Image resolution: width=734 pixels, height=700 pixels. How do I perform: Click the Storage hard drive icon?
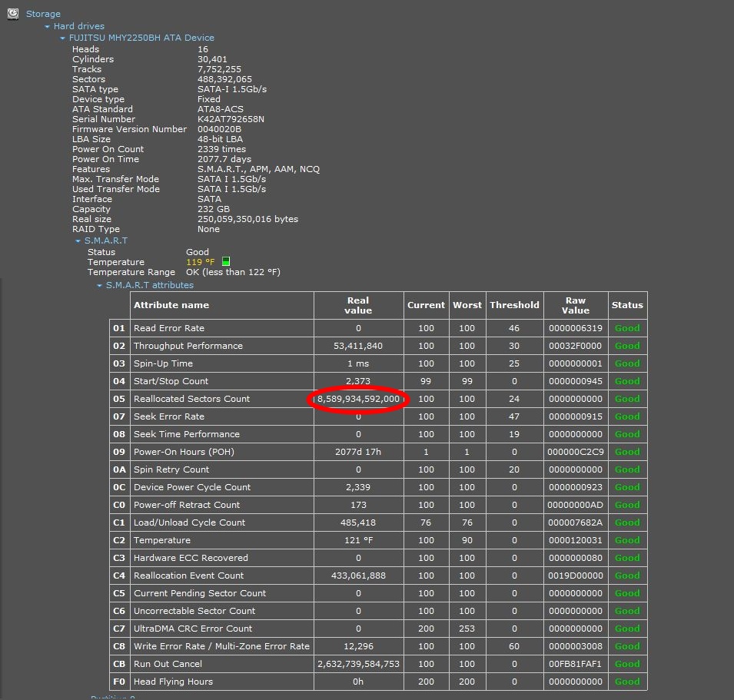click(13, 14)
